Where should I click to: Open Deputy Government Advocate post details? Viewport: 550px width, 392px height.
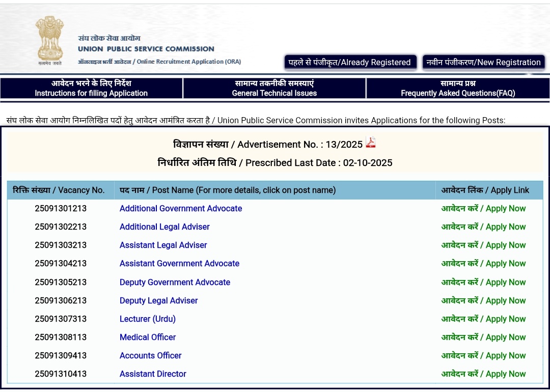coord(175,282)
